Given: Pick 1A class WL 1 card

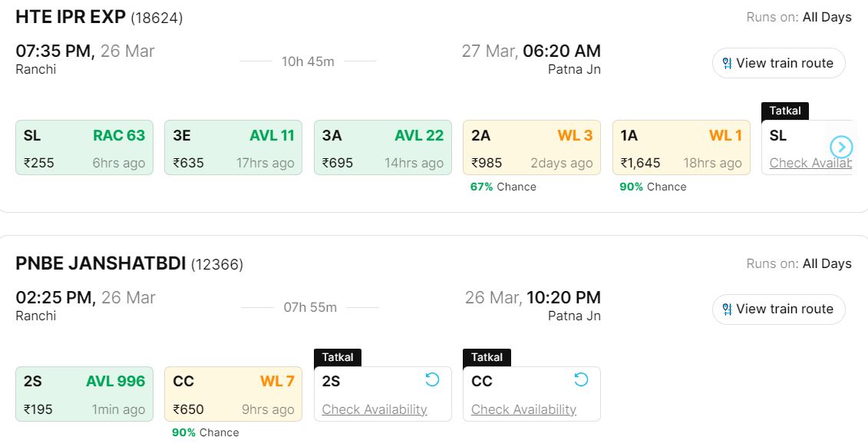Looking at the screenshot, I should click(681, 147).
